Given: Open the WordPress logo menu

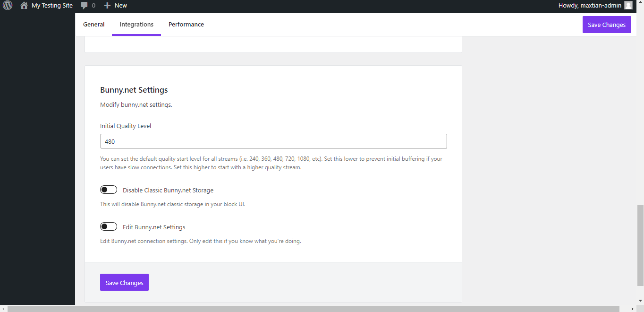Looking at the screenshot, I should (8, 6).
